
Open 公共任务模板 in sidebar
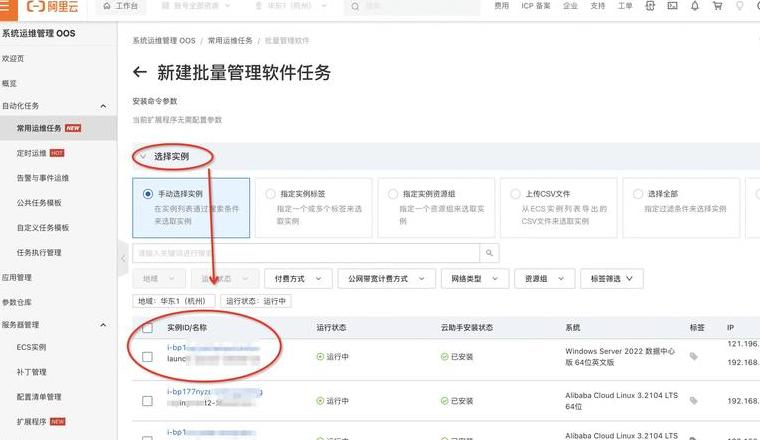[x=39, y=203]
